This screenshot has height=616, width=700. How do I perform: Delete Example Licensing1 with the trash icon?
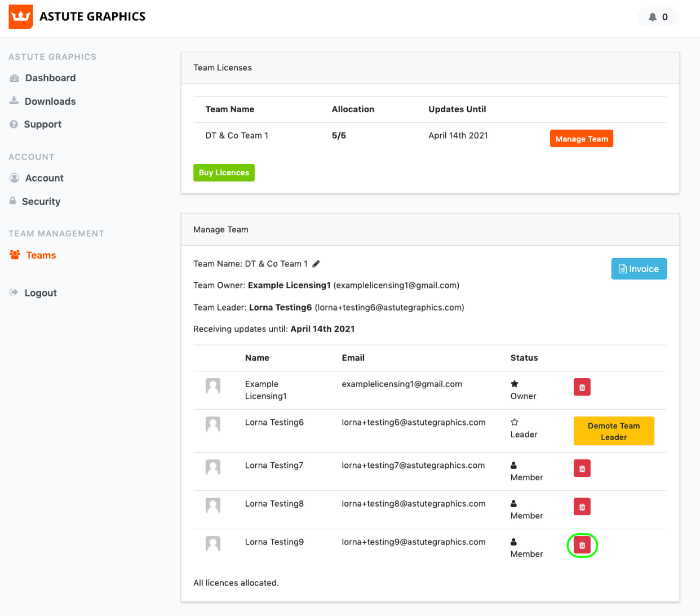point(582,387)
